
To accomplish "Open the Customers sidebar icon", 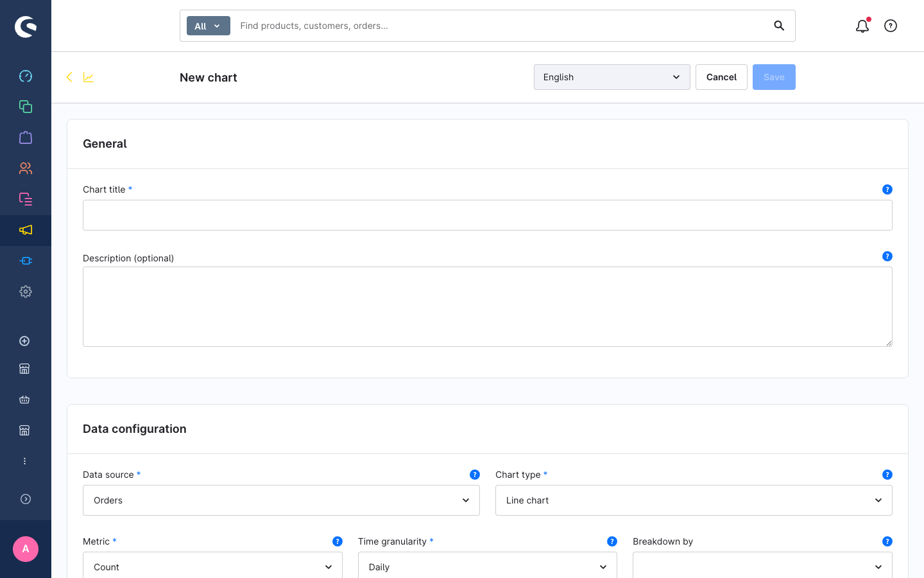I will [x=26, y=168].
